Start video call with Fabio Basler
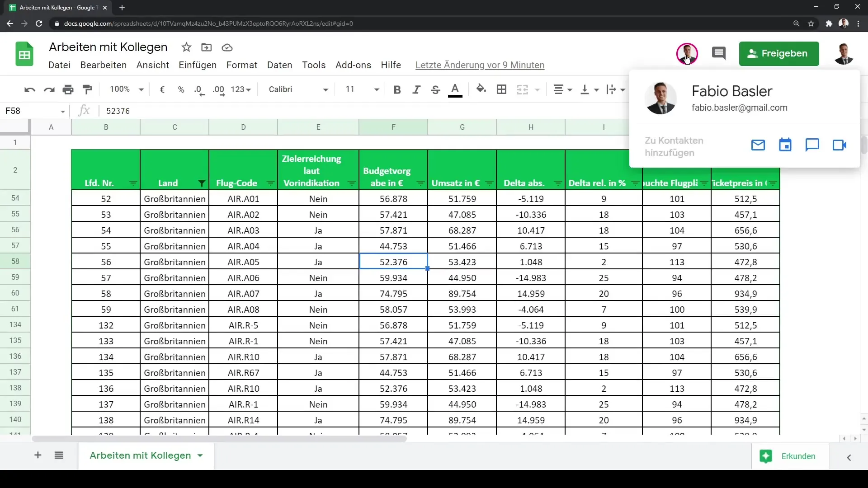 [x=840, y=145]
